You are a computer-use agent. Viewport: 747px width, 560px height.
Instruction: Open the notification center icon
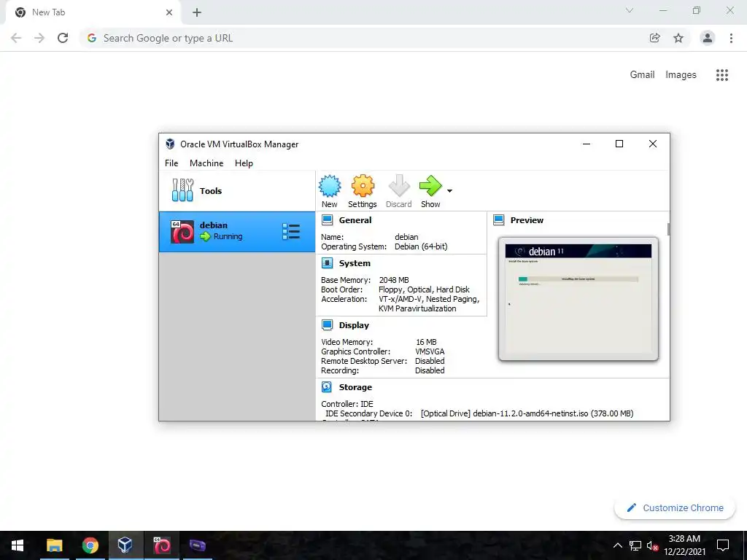click(x=723, y=545)
